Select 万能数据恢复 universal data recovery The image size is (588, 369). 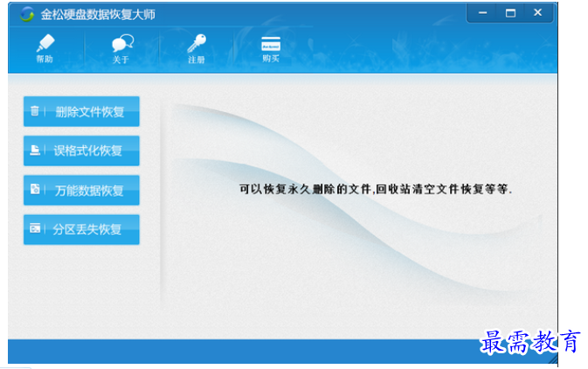point(81,190)
